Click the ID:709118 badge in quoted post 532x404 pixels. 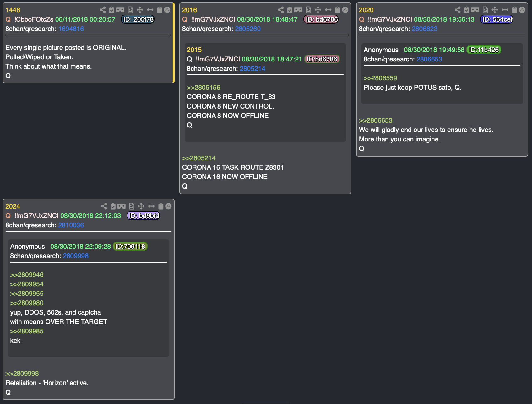pos(130,247)
